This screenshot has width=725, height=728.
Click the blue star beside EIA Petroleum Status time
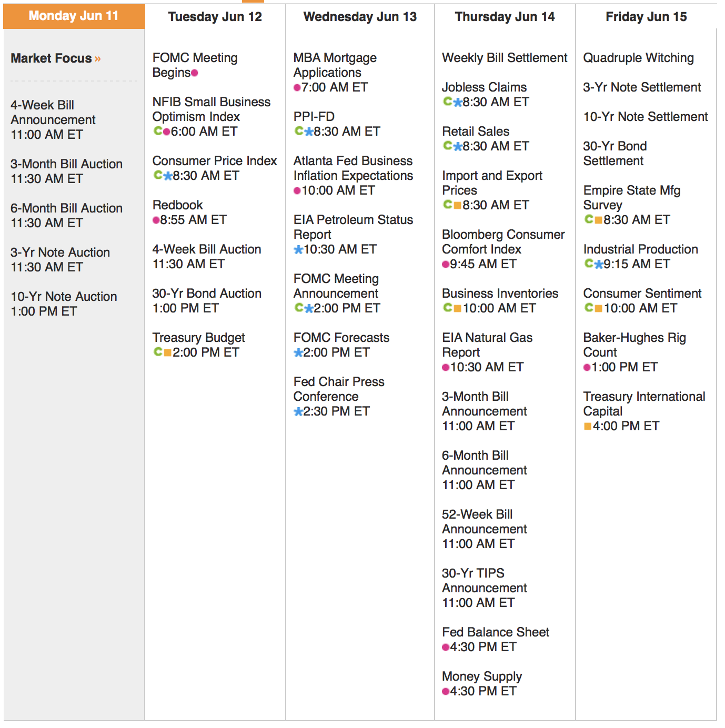click(298, 249)
